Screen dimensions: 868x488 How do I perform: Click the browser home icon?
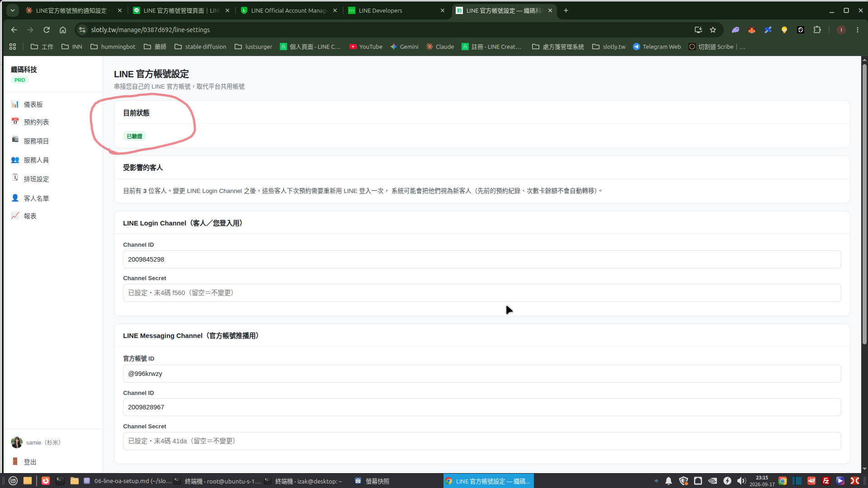(63, 30)
